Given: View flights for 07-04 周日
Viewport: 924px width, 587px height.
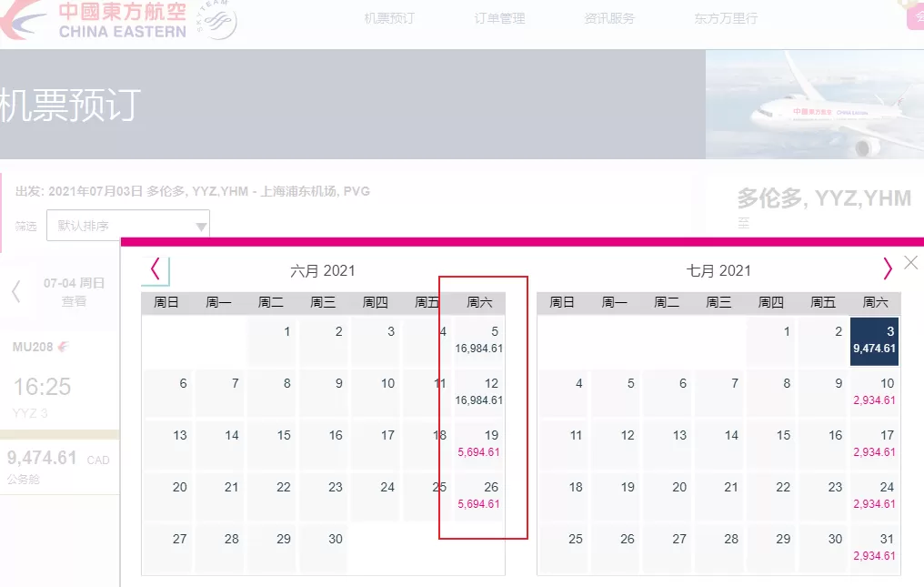Looking at the screenshot, I should tap(74, 292).
